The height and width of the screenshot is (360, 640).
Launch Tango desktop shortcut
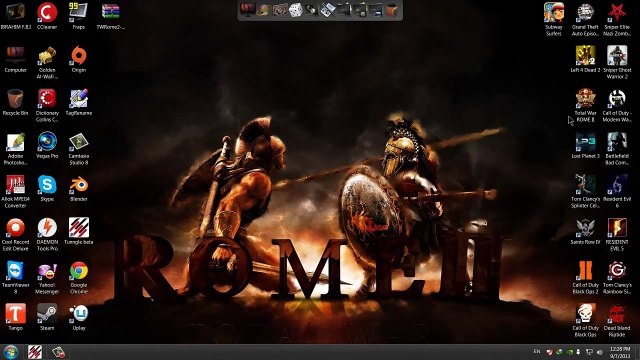click(x=16, y=317)
